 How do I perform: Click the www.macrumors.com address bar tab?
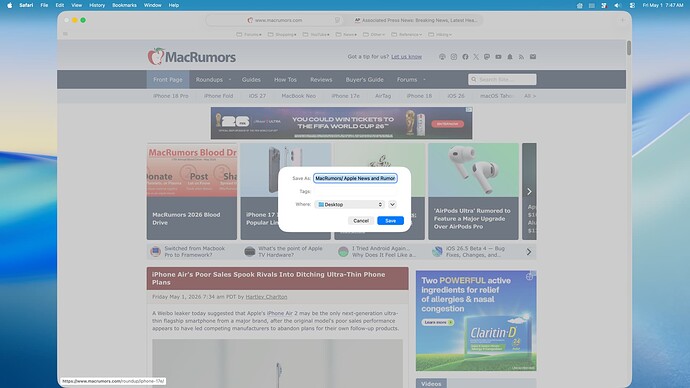pos(275,20)
